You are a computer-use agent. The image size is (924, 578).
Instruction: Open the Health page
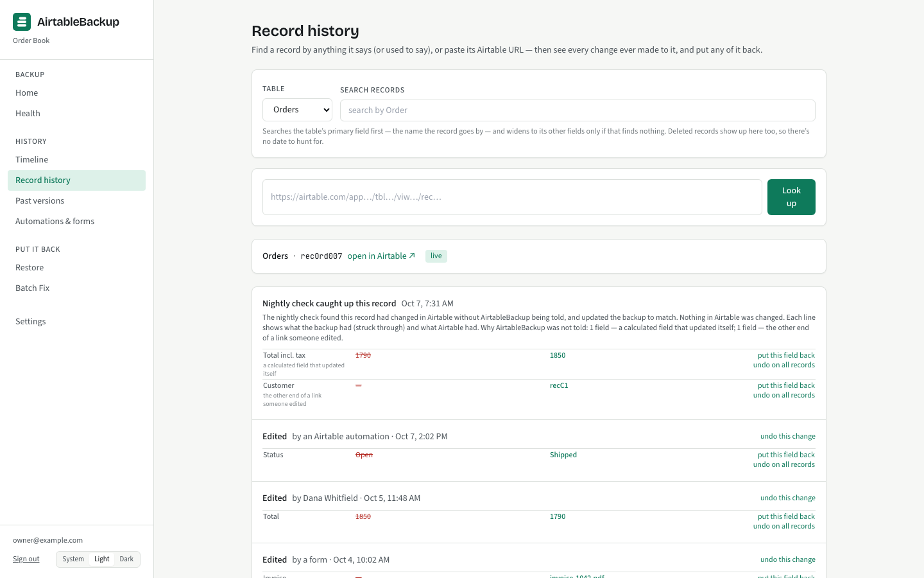(76, 114)
